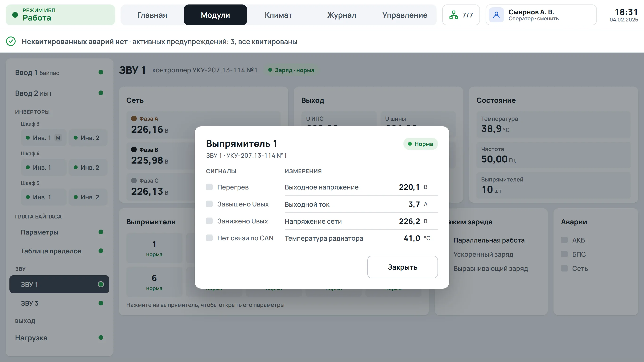Select Инв. 2 in Шкаф 4
Viewport: 644px width, 362px height.
(88, 168)
